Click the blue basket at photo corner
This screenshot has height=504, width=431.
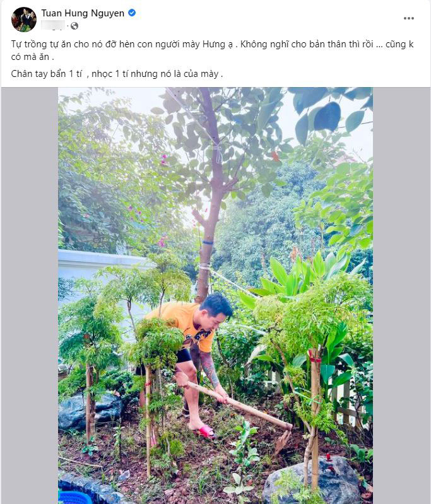tap(74, 498)
